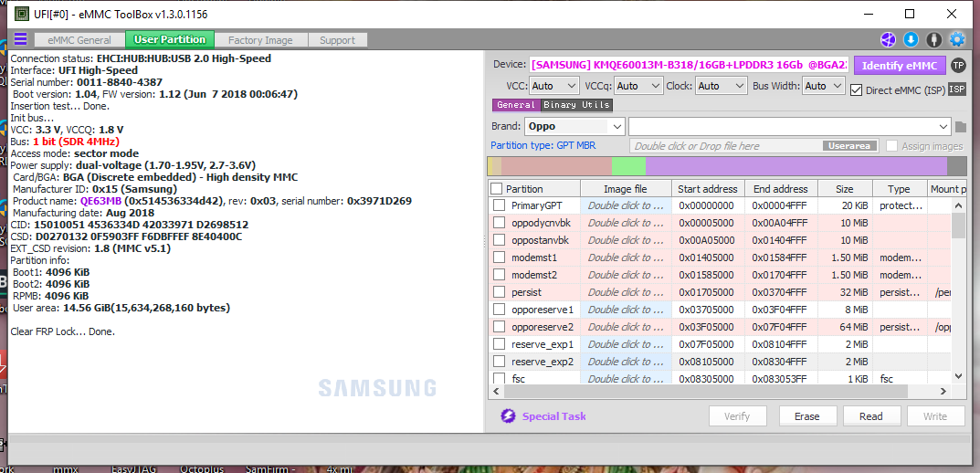The image size is (980, 473).
Task: Check the PrimaryGPT partition checkbox
Action: [499, 205]
